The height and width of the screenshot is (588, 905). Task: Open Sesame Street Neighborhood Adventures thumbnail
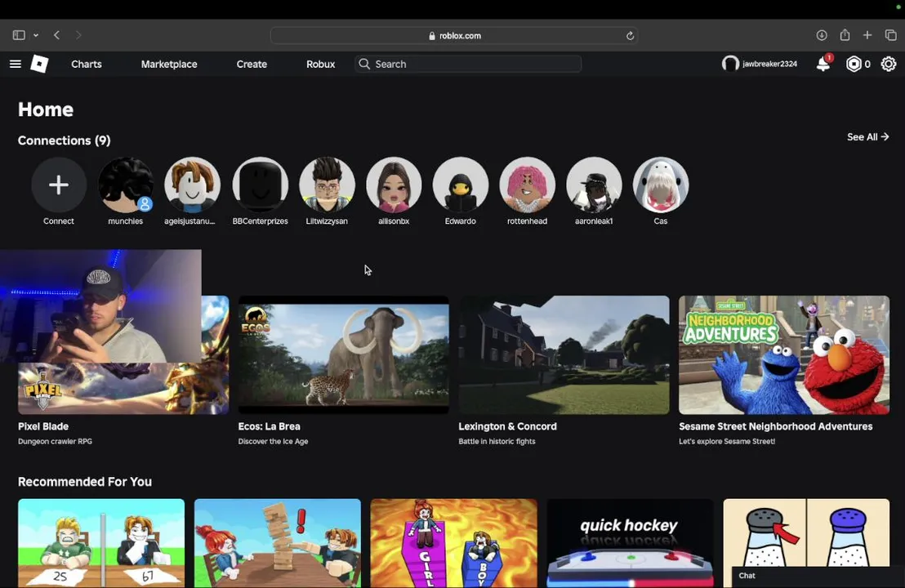784,355
